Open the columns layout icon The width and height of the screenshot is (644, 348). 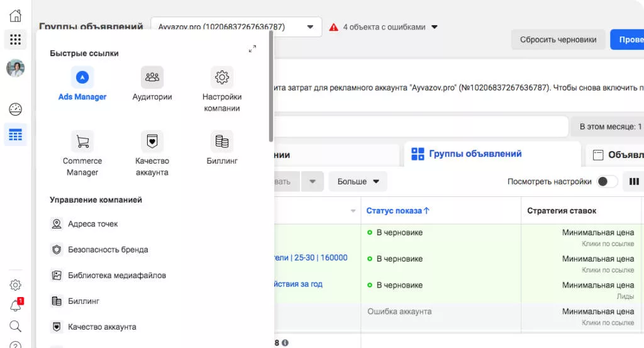tap(634, 182)
